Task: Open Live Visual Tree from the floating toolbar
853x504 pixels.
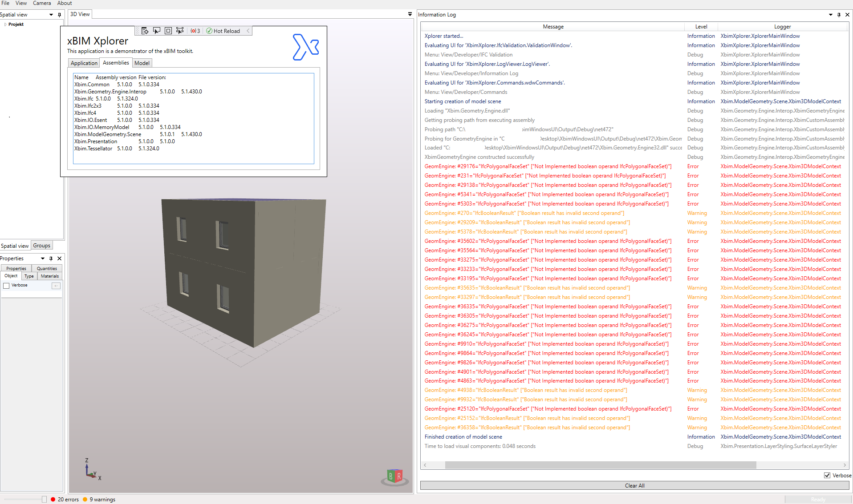Action: tap(145, 30)
